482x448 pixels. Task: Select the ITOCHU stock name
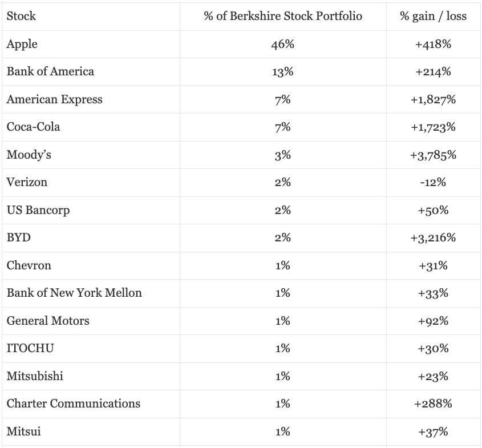[x=30, y=348]
